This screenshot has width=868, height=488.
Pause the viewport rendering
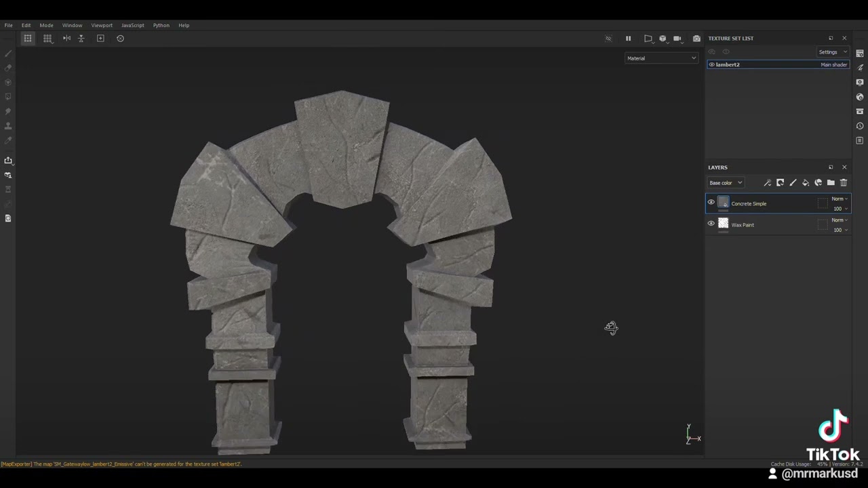[x=628, y=39]
